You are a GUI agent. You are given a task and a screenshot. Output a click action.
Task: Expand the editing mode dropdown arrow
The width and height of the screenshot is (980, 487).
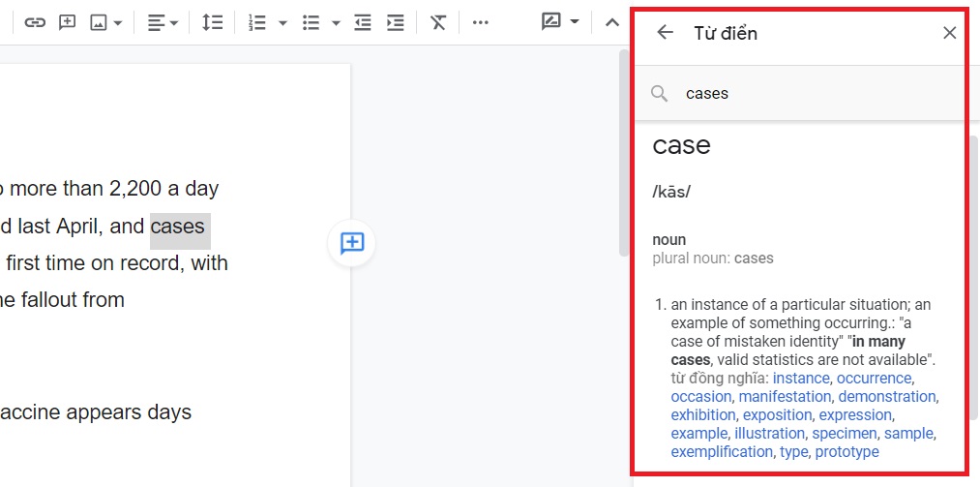click(575, 22)
